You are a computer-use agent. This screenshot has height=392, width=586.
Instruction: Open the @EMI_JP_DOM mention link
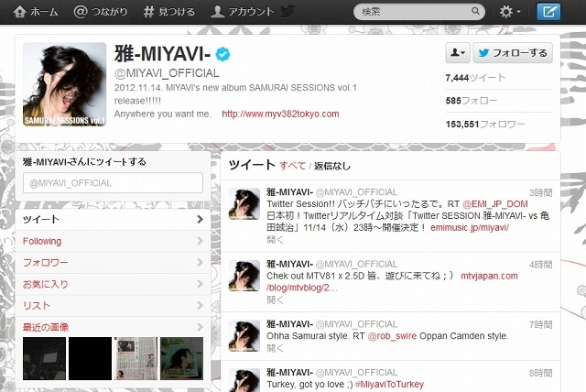pos(494,204)
